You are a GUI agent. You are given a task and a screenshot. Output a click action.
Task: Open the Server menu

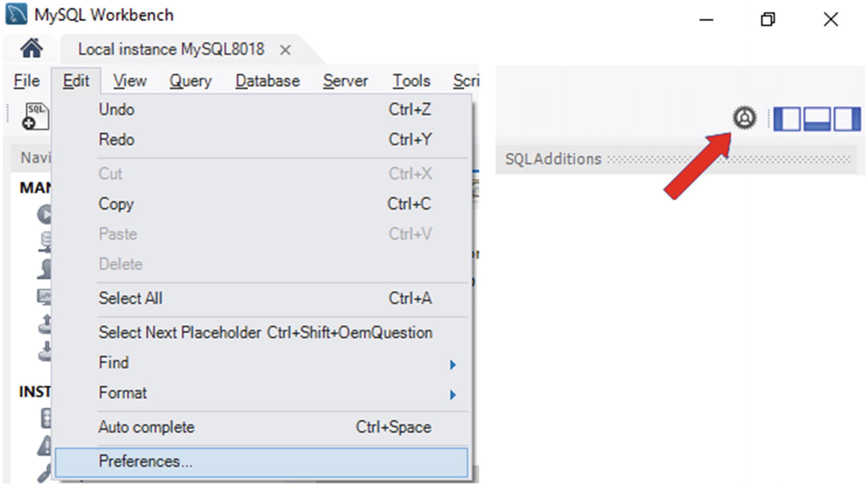coord(345,81)
